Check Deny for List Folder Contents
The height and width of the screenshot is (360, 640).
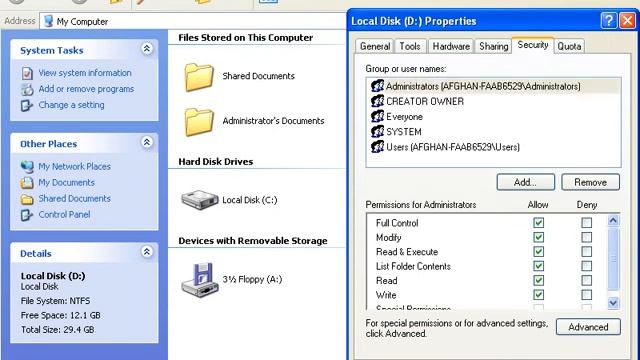point(587,266)
